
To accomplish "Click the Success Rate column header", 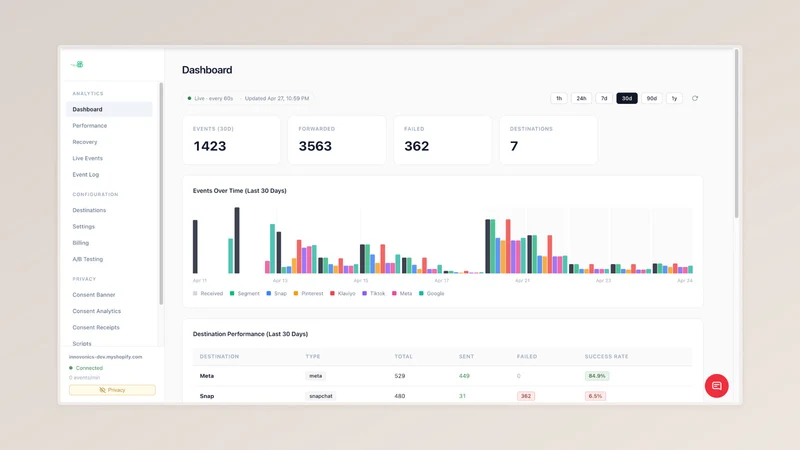I will pos(606,357).
